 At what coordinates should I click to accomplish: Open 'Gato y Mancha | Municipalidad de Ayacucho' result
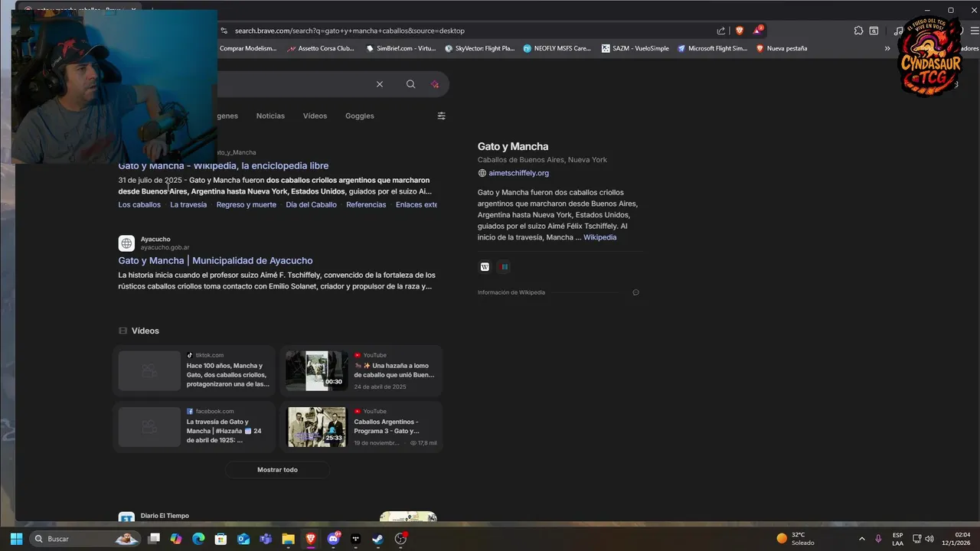[x=215, y=260]
